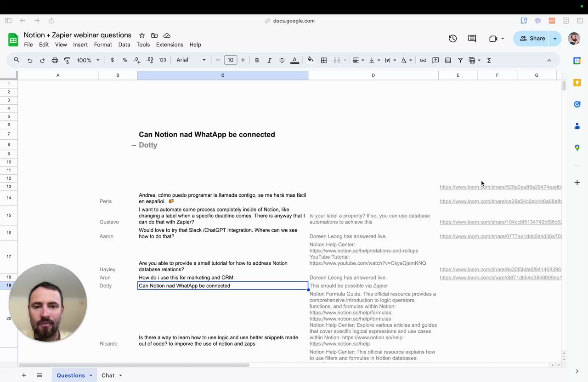Click the merge cells icon
Screen dimensions: 588x382
point(337,60)
